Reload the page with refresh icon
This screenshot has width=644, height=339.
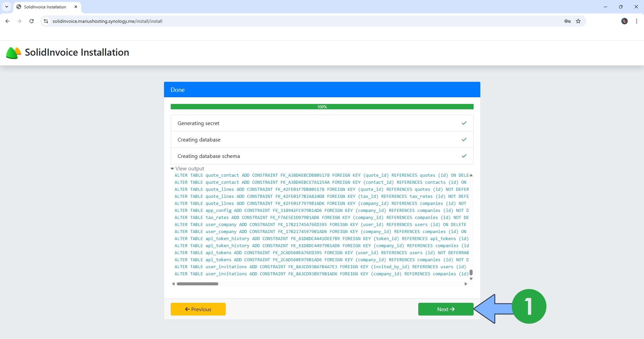click(32, 21)
